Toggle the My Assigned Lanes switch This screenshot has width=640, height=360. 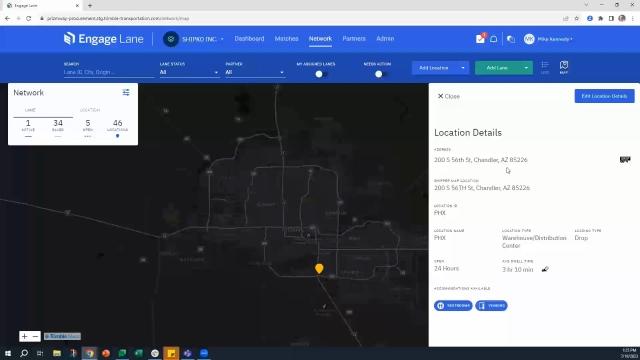[x=321, y=74]
